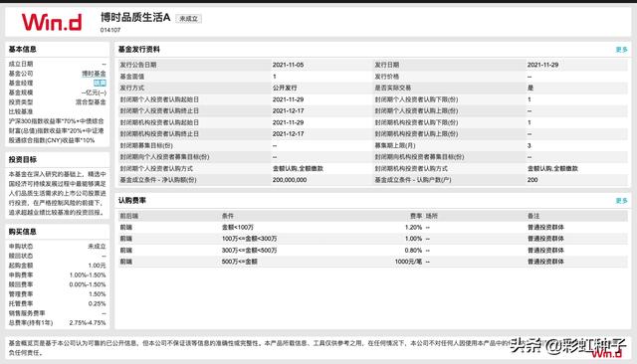Select the 1.20% fee rate cell
The width and height of the screenshot is (637, 364).
[x=414, y=227]
